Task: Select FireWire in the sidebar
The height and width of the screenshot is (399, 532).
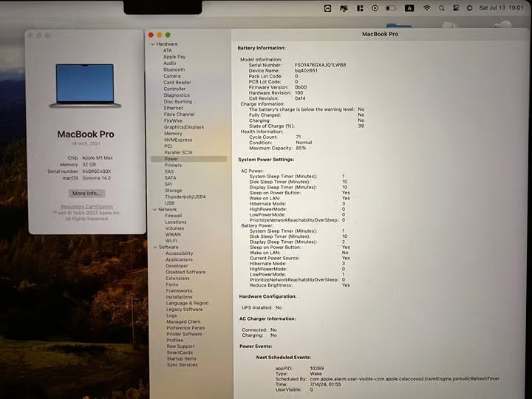Action: click(173, 120)
